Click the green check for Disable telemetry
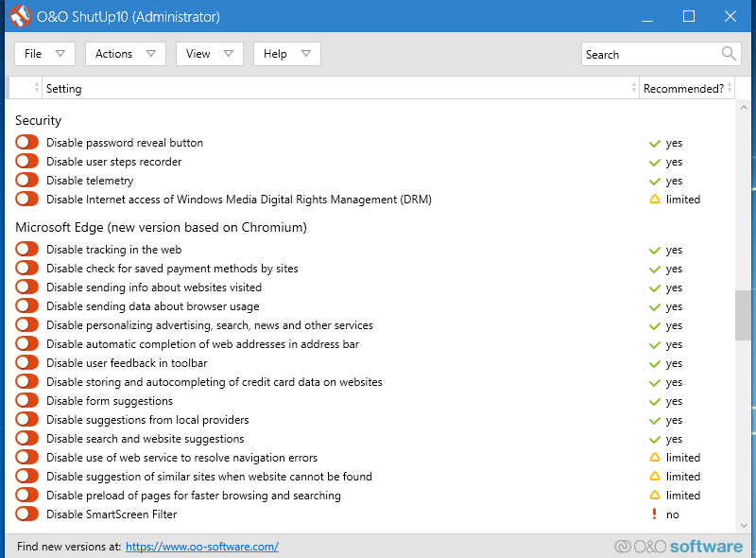The image size is (756, 558). pyautogui.click(x=655, y=181)
